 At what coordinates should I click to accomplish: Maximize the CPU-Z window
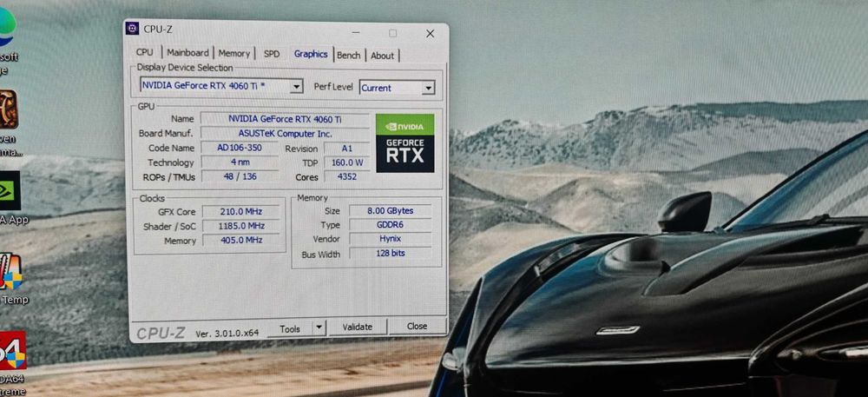click(x=392, y=33)
